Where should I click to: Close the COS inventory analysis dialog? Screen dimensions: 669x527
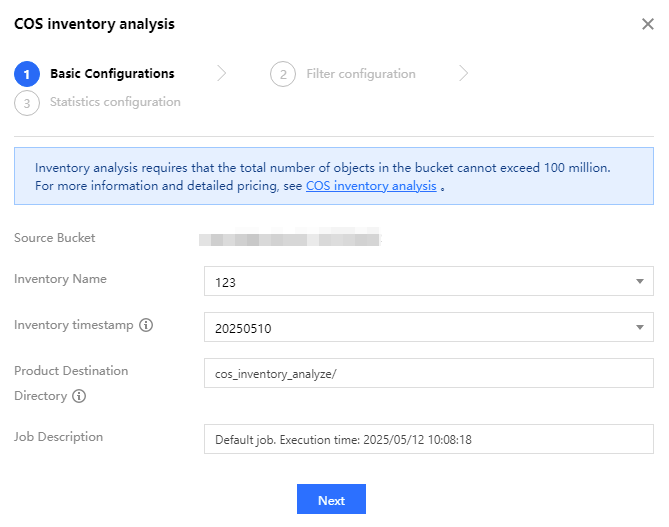[x=648, y=24]
